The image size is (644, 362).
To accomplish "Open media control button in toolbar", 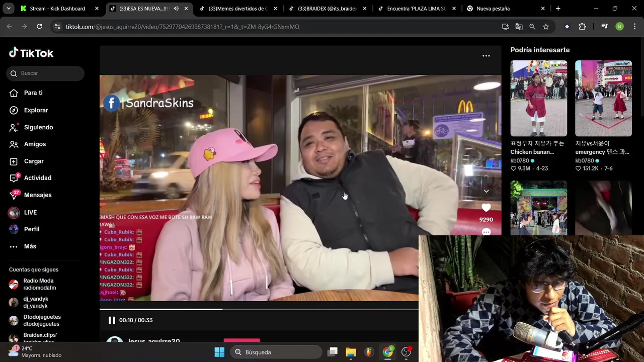I will [x=605, y=27].
